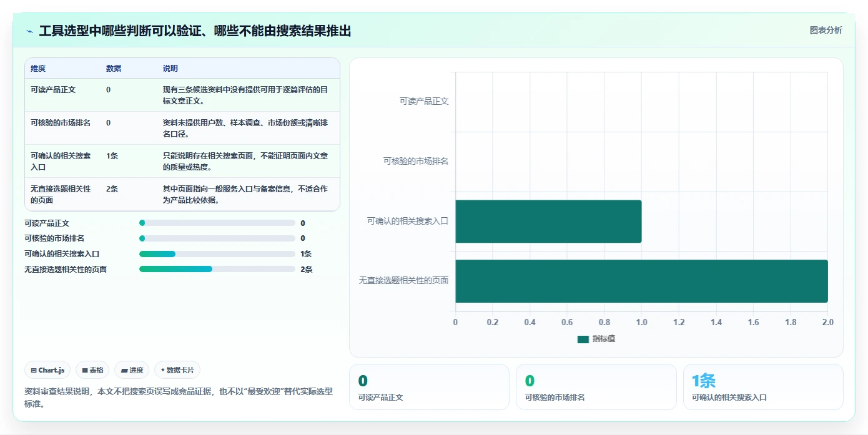
Task: Click the 指标值 legend color box
Action: point(583,339)
